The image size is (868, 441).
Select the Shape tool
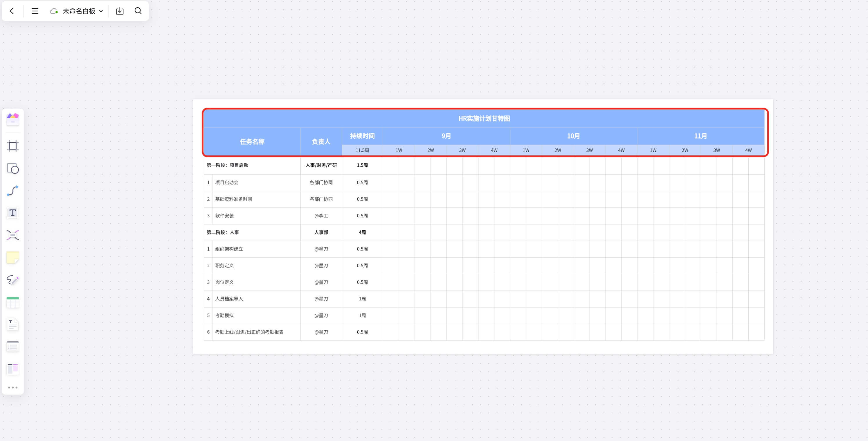click(13, 168)
